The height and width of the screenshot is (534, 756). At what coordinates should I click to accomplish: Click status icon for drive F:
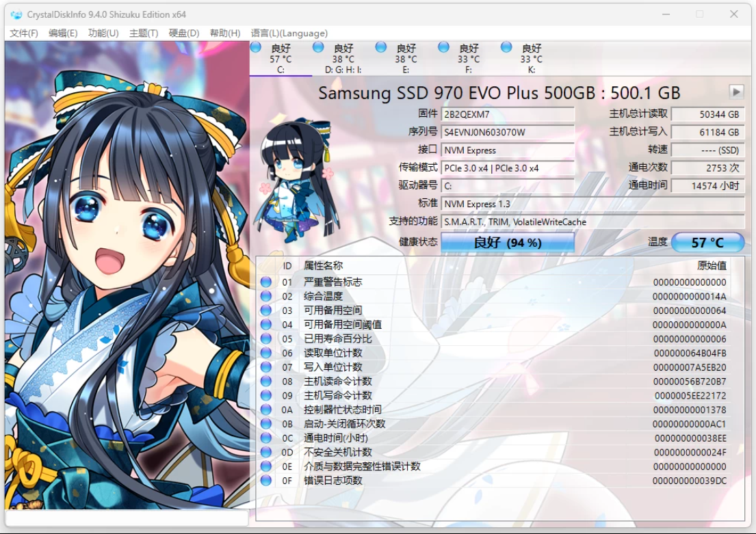[443, 47]
